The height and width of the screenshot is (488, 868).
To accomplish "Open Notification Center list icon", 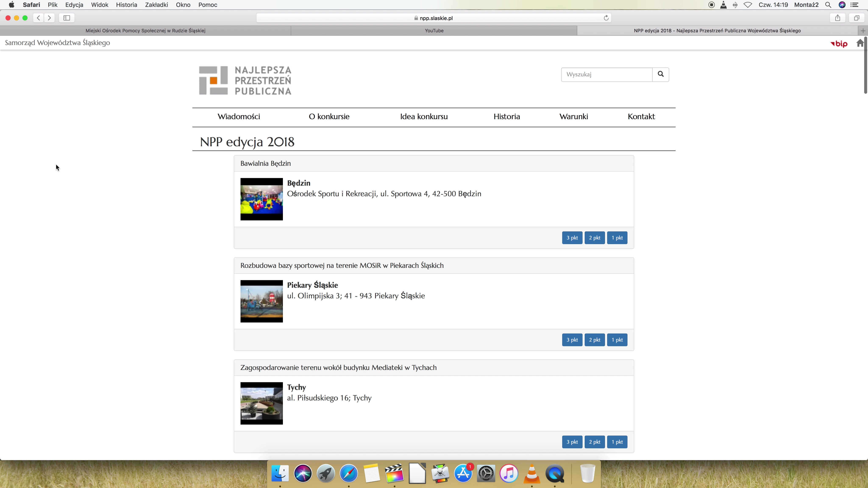I will pos(854,5).
